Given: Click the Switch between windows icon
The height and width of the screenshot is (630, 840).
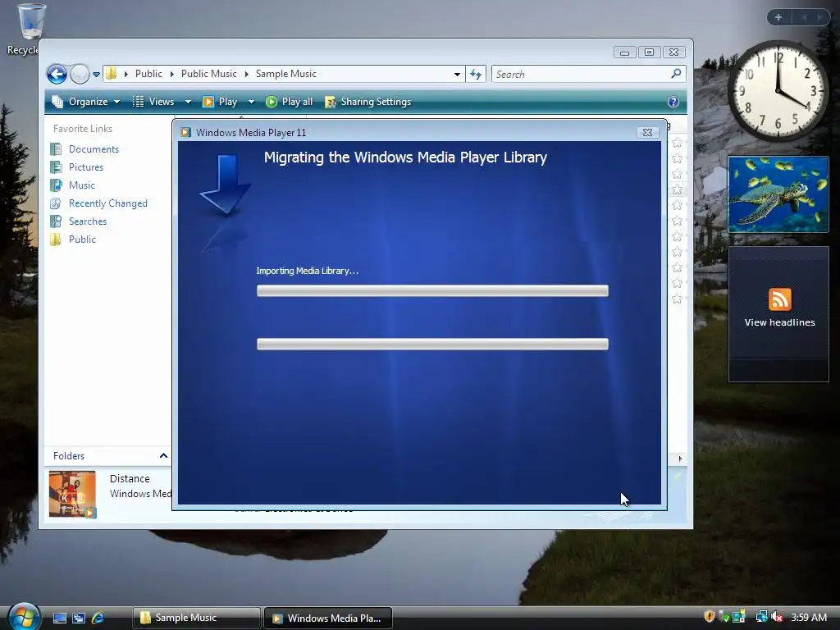Looking at the screenshot, I should (79, 619).
